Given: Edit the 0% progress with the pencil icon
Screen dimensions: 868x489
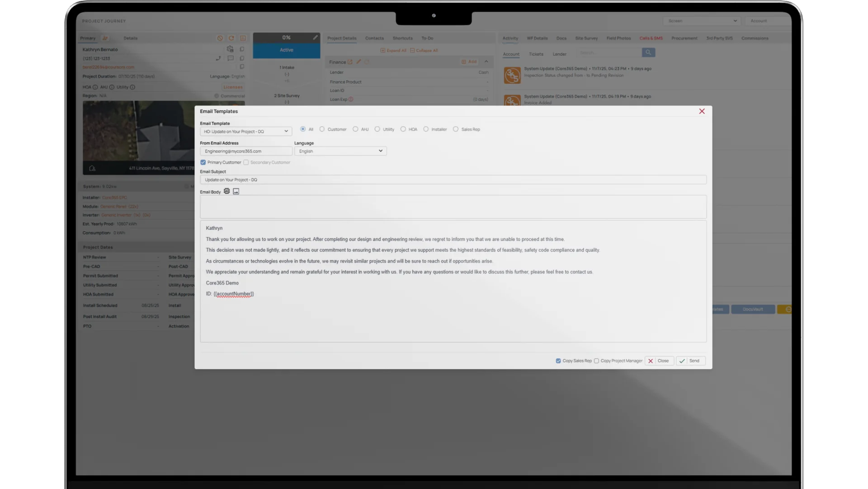Looking at the screenshot, I should [315, 38].
